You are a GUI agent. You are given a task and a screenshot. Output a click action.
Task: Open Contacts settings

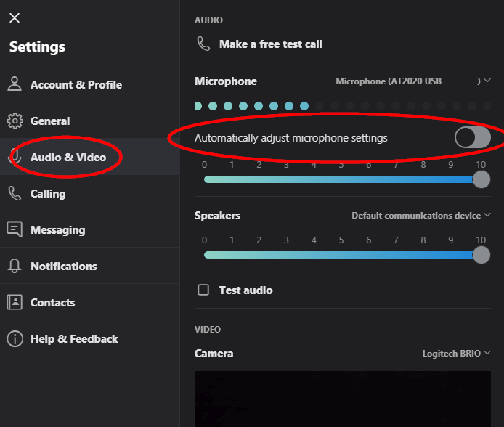89,302
